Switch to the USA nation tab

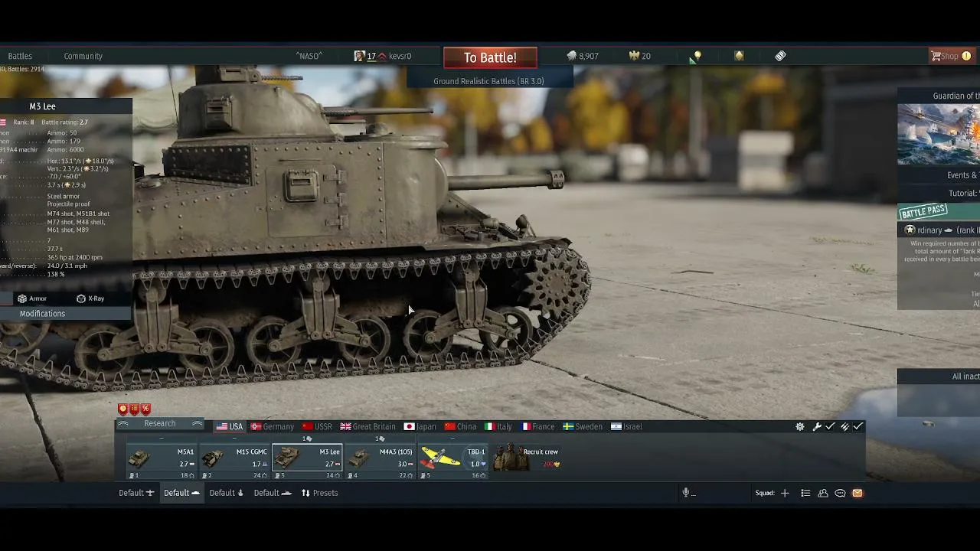tap(229, 426)
